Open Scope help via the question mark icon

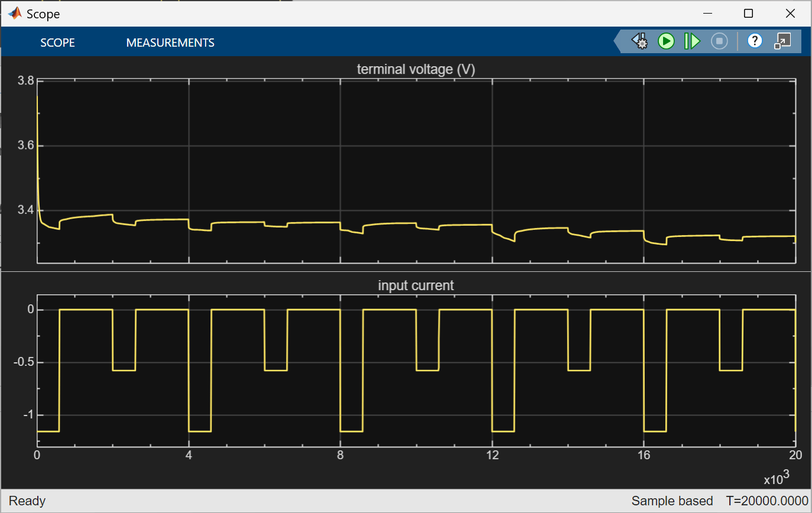[755, 41]
